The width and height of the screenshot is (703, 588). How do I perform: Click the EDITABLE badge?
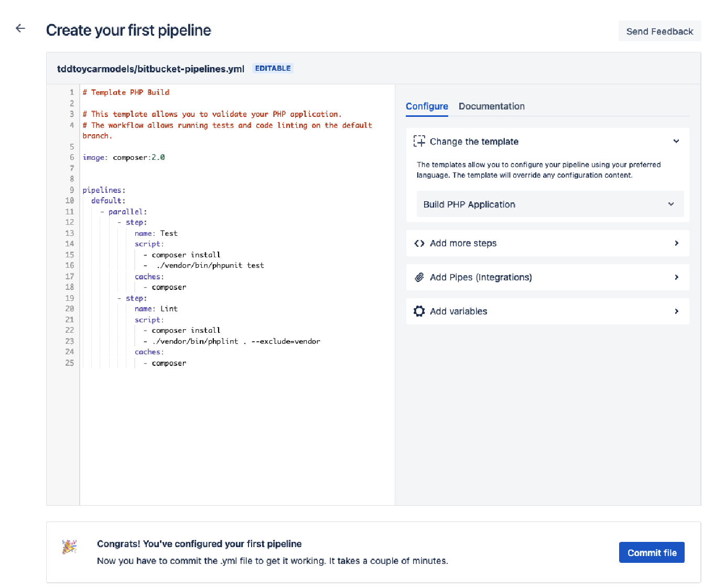click(x=273, y=68)
